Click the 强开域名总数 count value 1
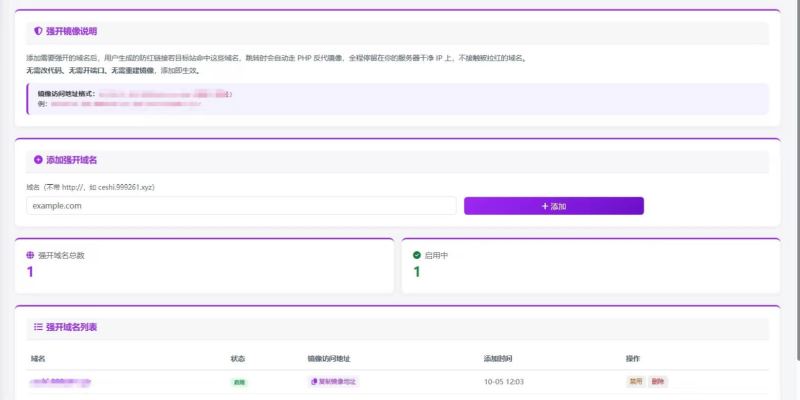The height and width of the screenshot is (400, 800). [30, 272]
